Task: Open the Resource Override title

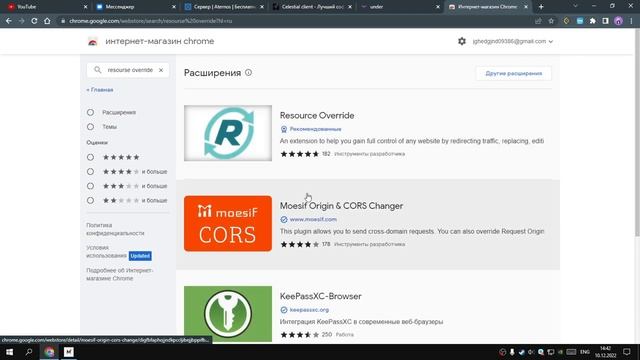Action: point(317,116)
